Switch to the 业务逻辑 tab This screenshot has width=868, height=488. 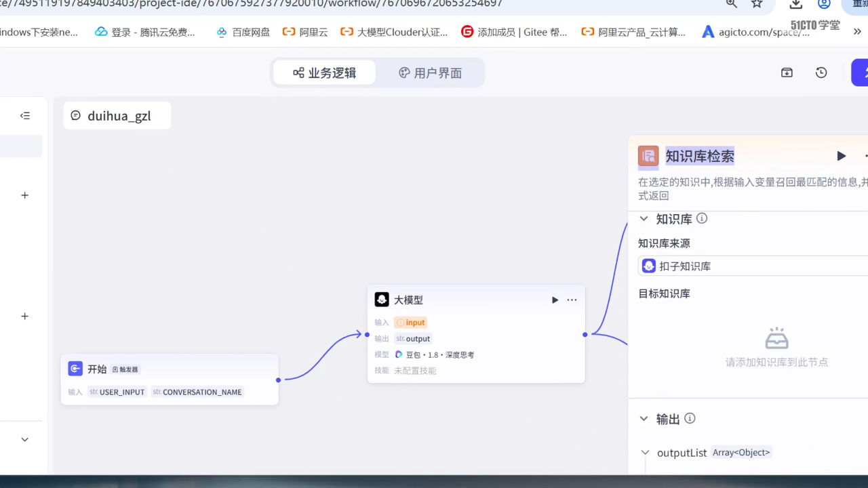tap(325, 73)
